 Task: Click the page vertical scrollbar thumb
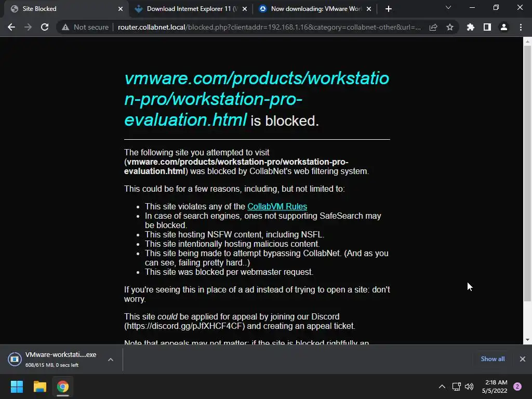(x=527, y=174)
